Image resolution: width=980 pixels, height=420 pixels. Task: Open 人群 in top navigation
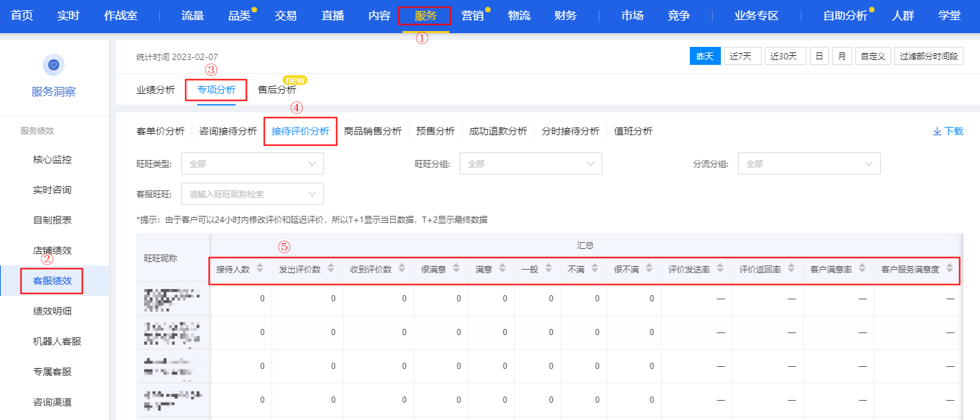(903, 15)
